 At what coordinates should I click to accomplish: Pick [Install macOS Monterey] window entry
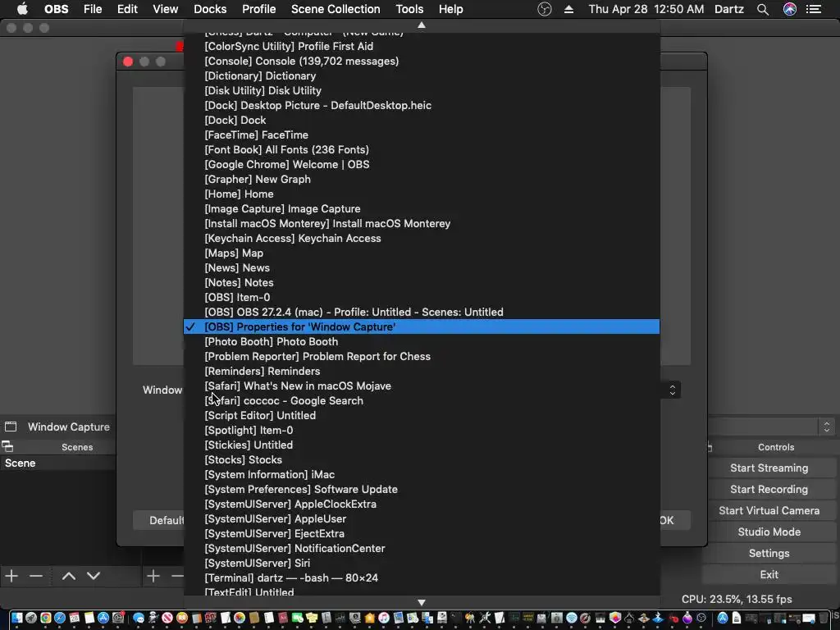click(422, 223)
